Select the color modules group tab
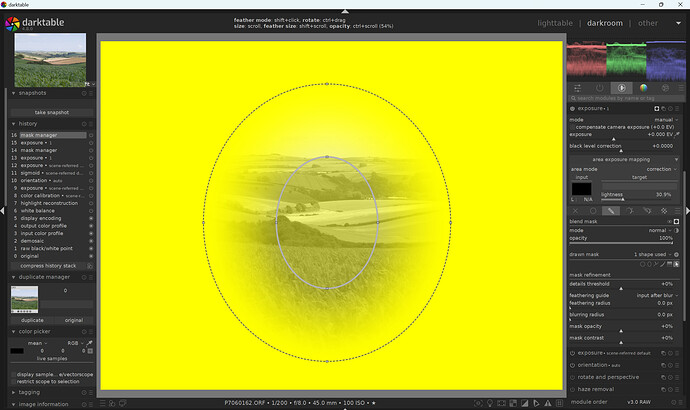The height and width of the screenshot is (410, 690). point(643,88)
